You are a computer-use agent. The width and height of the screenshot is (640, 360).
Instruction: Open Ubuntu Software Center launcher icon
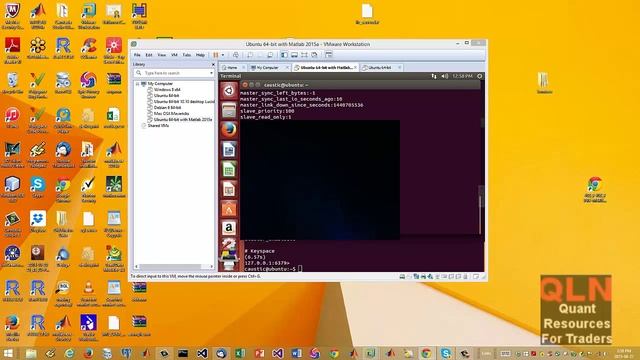coord(229,209)
